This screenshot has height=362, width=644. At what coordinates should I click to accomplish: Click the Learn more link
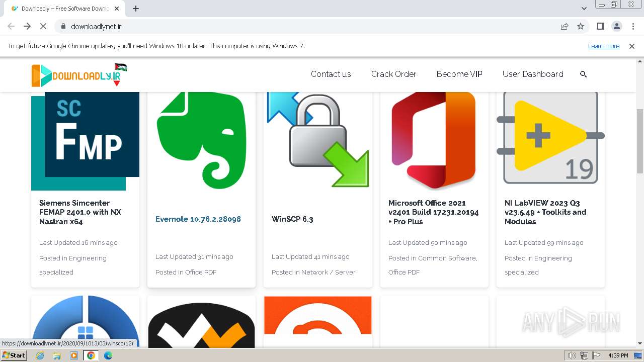604,46
